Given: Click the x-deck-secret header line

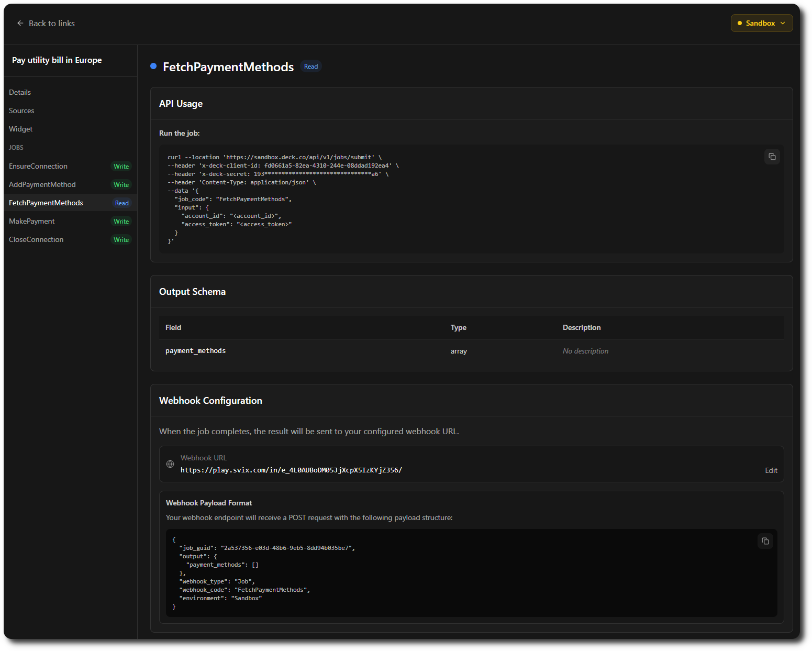Looking at the screenshot, I should pos(278,174).
